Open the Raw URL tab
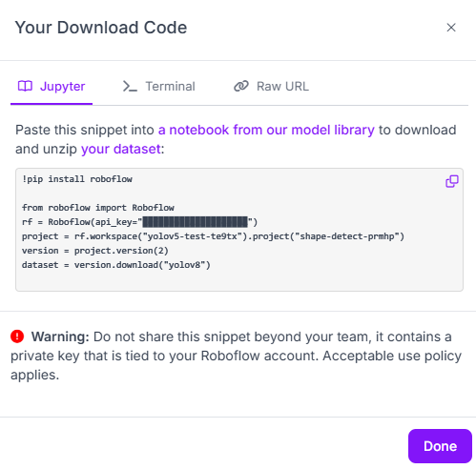The image size is (476, 469). (271, 87)
